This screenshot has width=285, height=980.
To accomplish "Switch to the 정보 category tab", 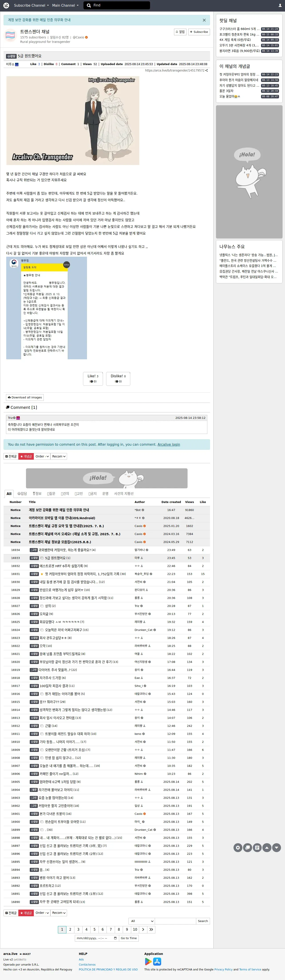I will pyautogui.click(x=37, y=493).
